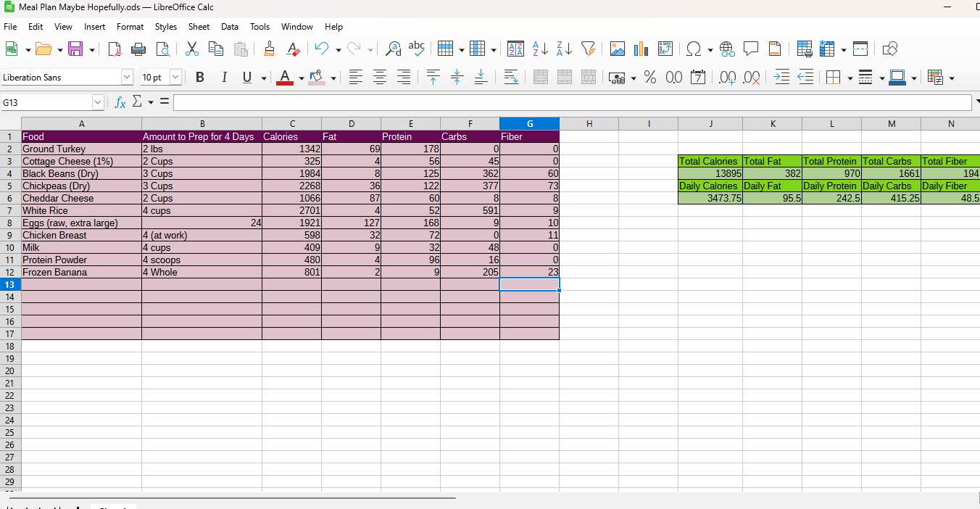The width and height of the screenshot is (980, 509).
Task: Select row 13 header
Action: 10,284
